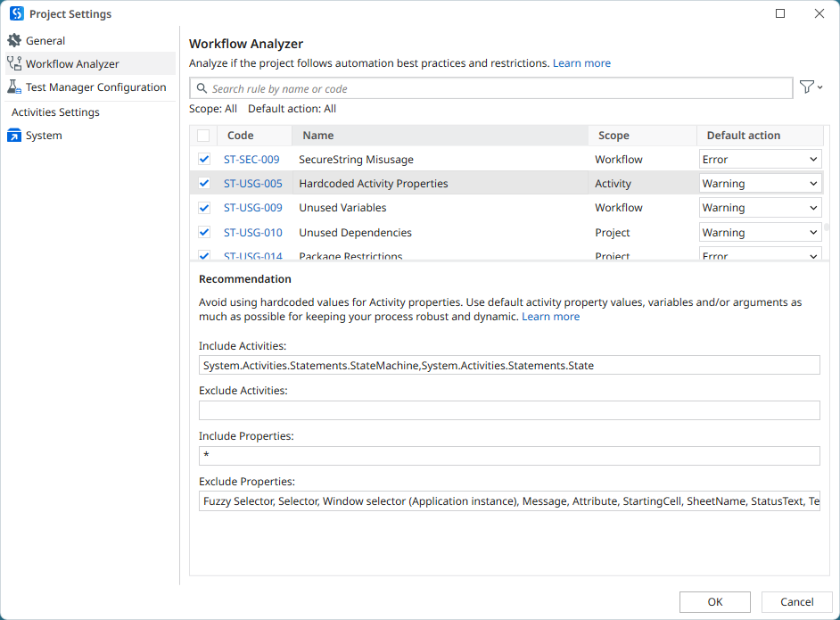Select Test Manager Configuration in sidebar
The image size is (840, 620).
point(95,87)
